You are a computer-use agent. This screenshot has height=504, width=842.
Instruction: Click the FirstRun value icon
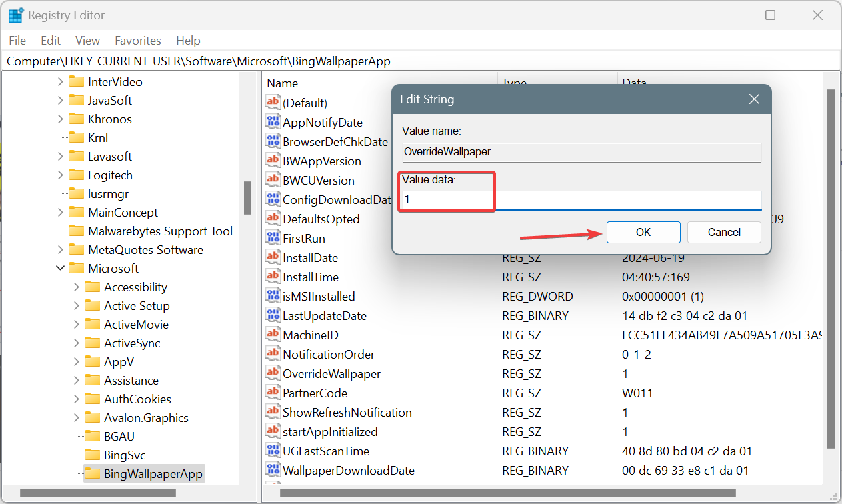(273, 238)
